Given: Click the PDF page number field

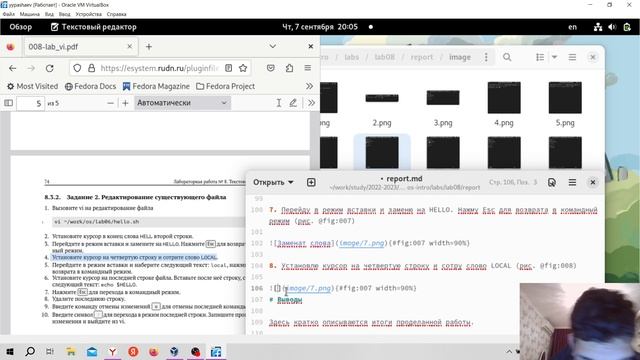Looking at the screenshot, I should [x=31, y=103].
